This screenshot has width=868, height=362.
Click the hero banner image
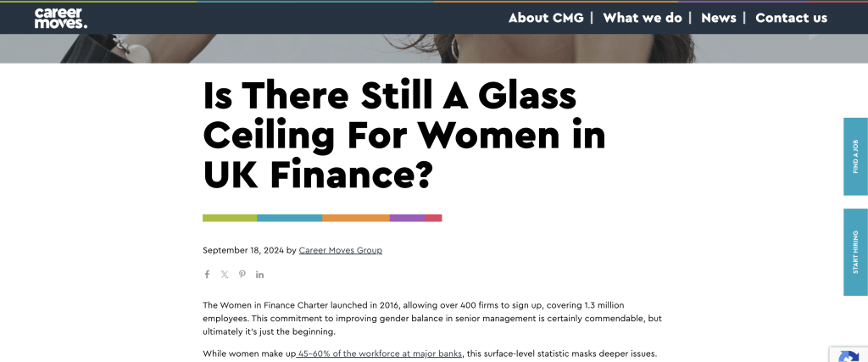click(x=434, y=48)
